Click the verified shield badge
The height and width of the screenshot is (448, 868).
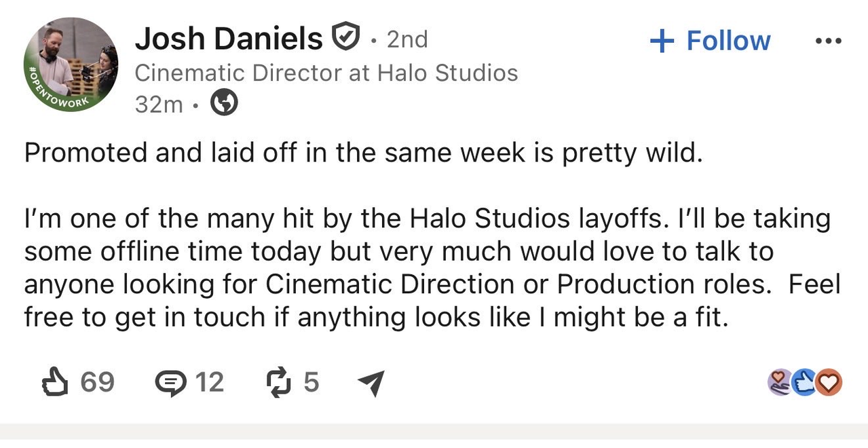pyautogui.click(x=345, y=37)
